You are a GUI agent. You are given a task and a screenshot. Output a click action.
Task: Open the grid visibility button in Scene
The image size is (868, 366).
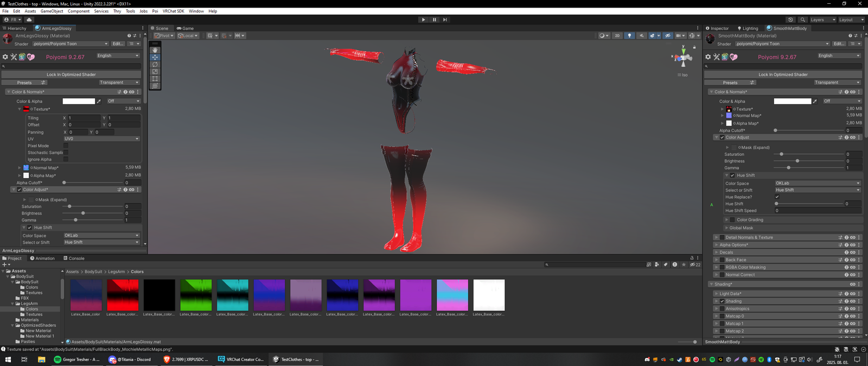coord(211,36)
